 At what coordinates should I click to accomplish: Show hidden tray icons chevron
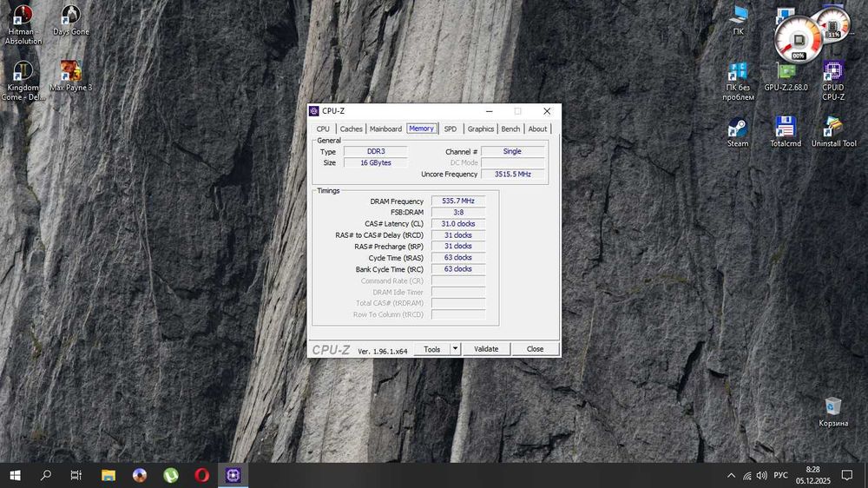coord(731,475)
